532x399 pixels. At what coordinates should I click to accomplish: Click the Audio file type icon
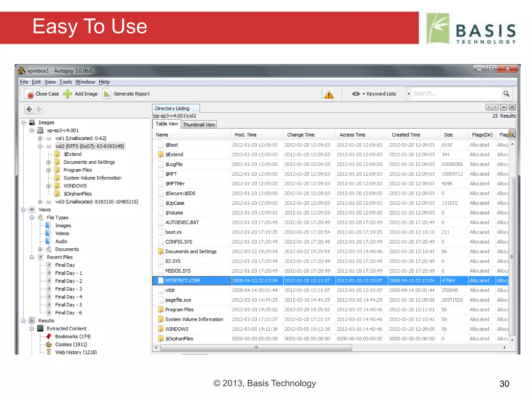pos(48,241)
